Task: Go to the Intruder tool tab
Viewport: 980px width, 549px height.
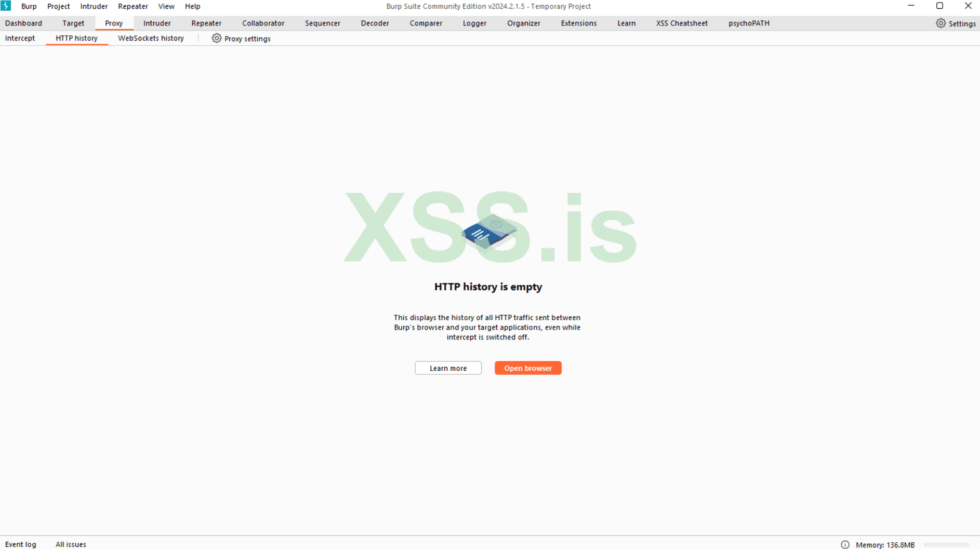Action: (157, 23)
